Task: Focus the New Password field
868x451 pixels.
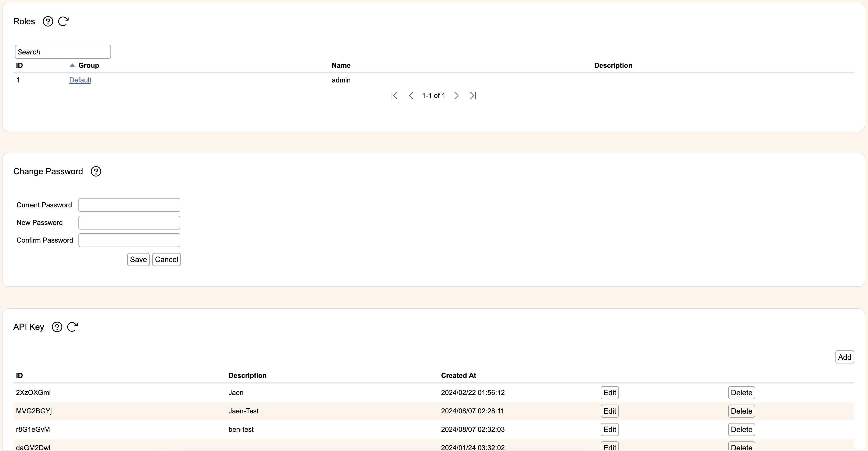Action: pyautogui.click(x=129, y=223)
